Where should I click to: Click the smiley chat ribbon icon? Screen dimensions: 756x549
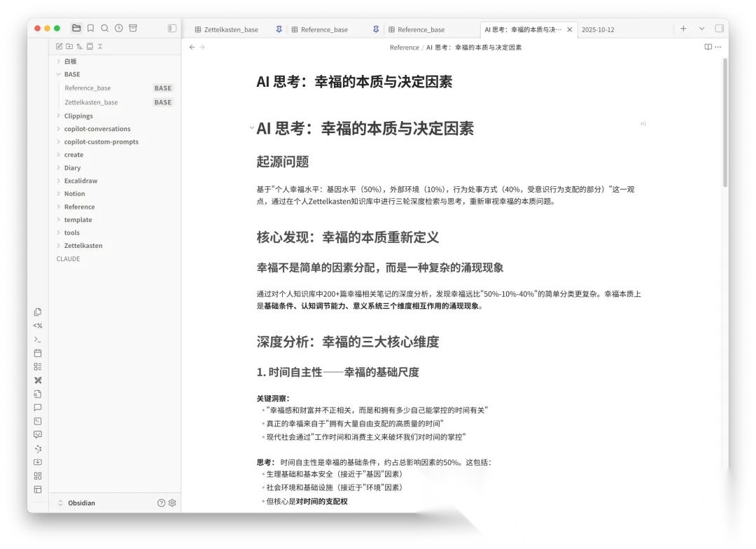[x=38, y=435]
